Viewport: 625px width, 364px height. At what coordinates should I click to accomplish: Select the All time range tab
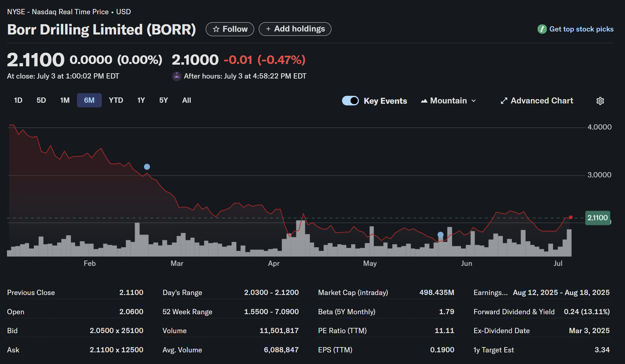click(187, 100)
